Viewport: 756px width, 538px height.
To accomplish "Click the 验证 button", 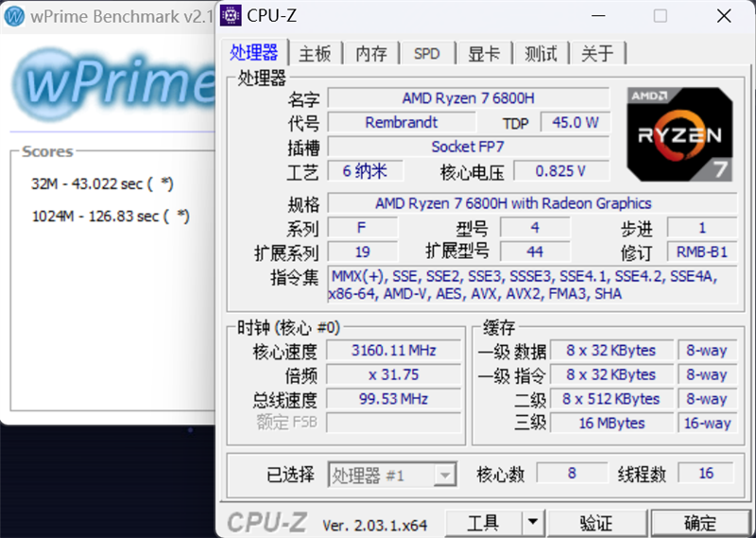I will click(x=596, y=522).
